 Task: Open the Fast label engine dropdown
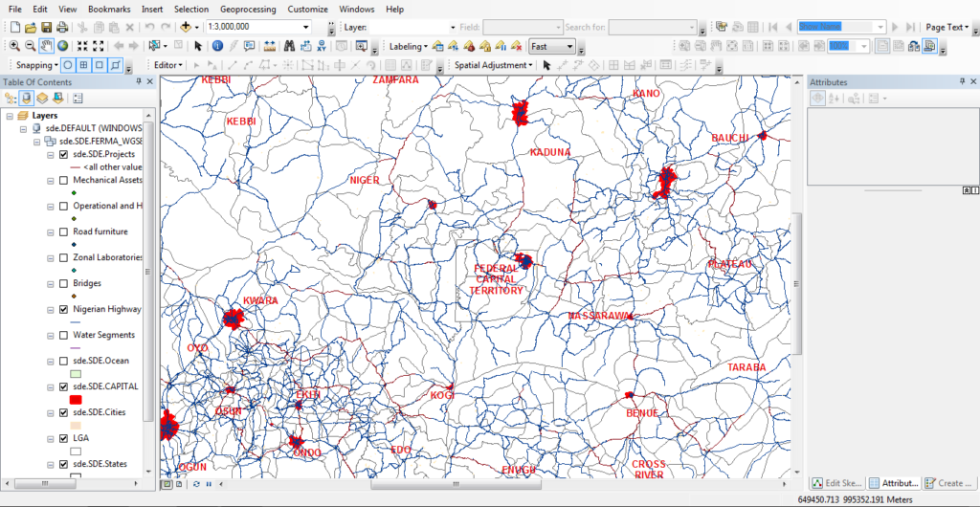[x=569, y=46]
